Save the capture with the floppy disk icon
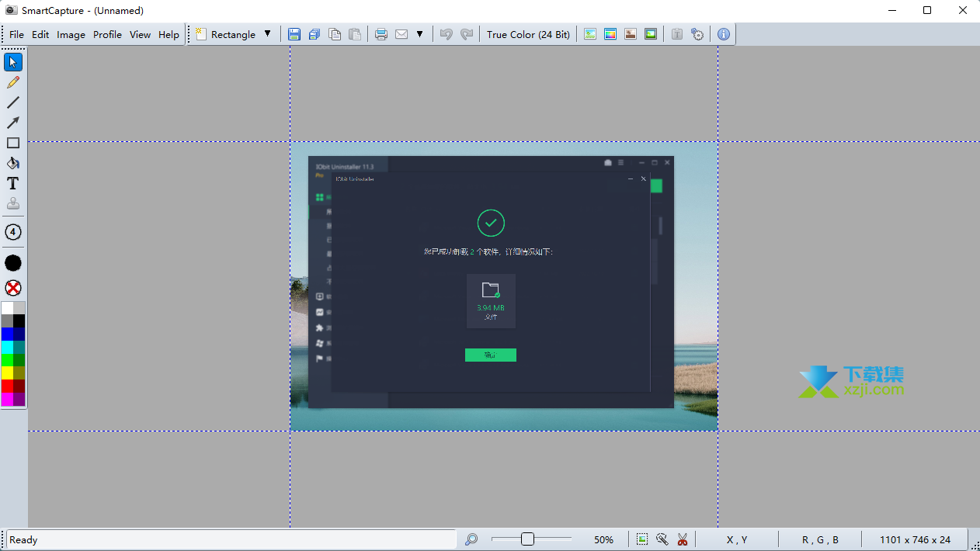Image resolution: width=980 pixels, height=551 pixels. click(x=294, y=34)
